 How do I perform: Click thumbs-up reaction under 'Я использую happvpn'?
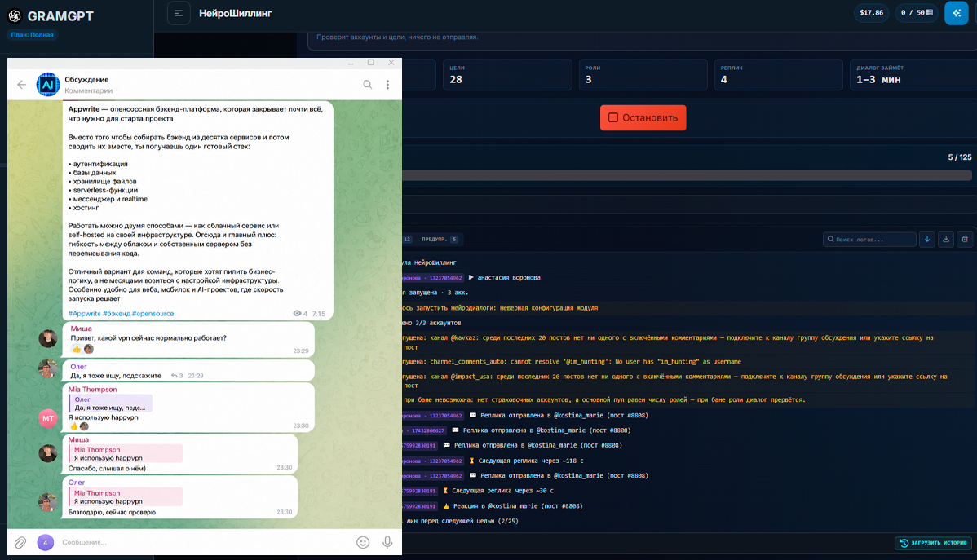click(74, 426)
